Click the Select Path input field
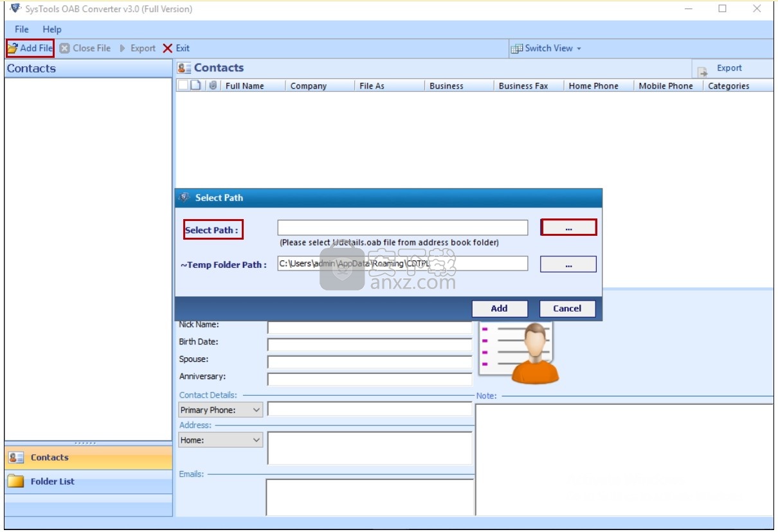Image resolution: width=778 pixels, height=532 pixels. (x=403, y=227)
